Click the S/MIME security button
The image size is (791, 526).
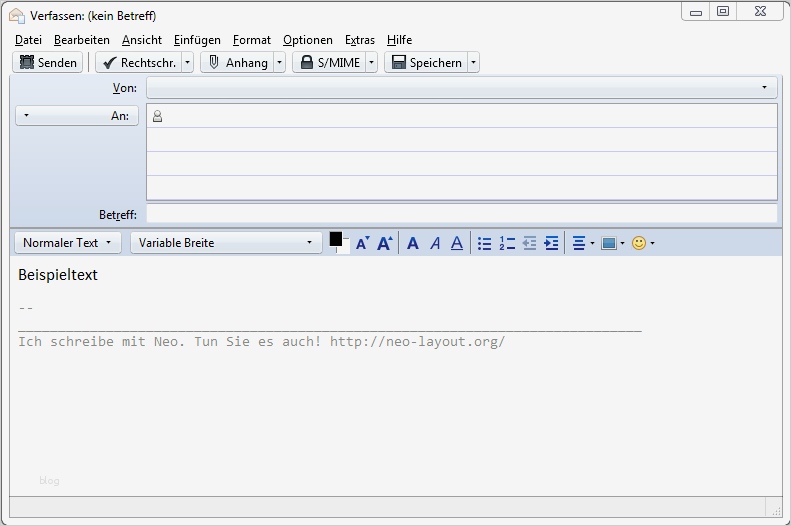(329, 63)
